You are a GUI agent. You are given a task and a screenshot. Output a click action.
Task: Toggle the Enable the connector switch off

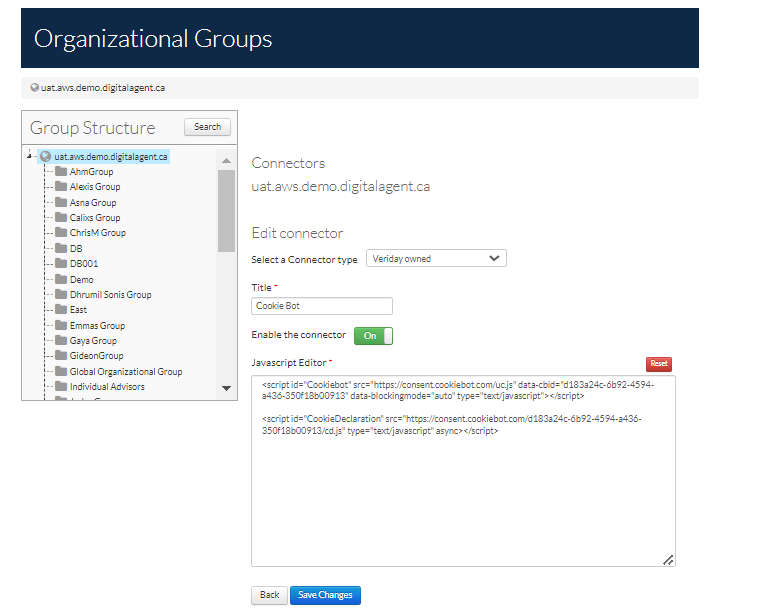(373, 336)
